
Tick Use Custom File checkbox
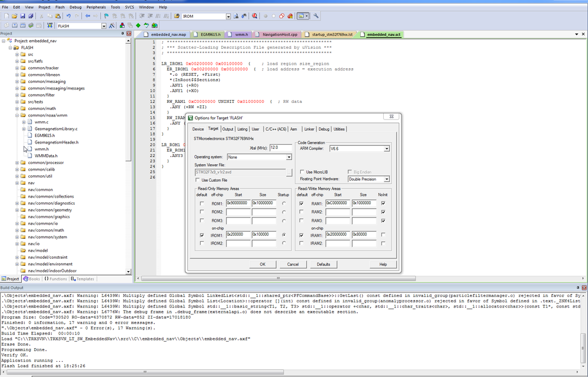(198, 180)
